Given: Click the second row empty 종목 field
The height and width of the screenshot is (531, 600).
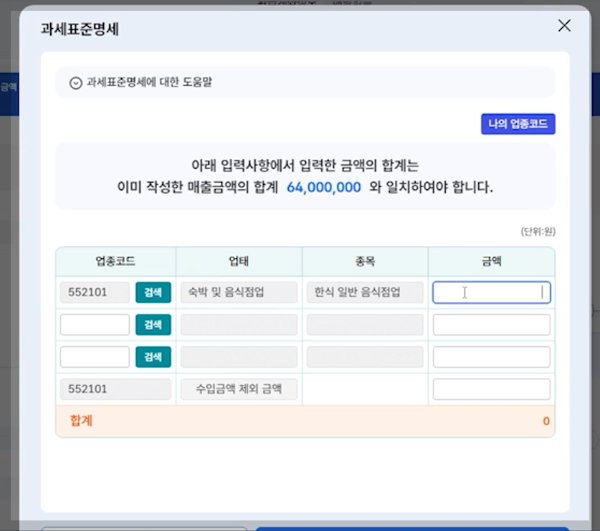Looking at the screenshot, I should coord(365,325).
